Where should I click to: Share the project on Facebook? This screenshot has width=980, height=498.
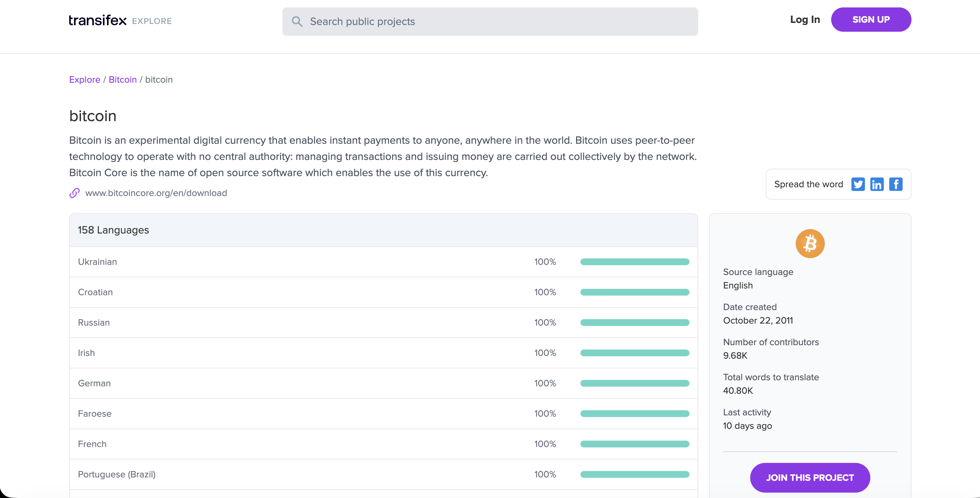click(x=896, y=185)
